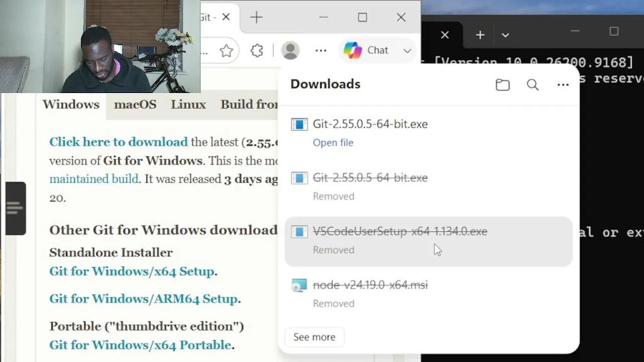Search downloads using the magnifier icon

pyautogui.click(x=533, y=85)
